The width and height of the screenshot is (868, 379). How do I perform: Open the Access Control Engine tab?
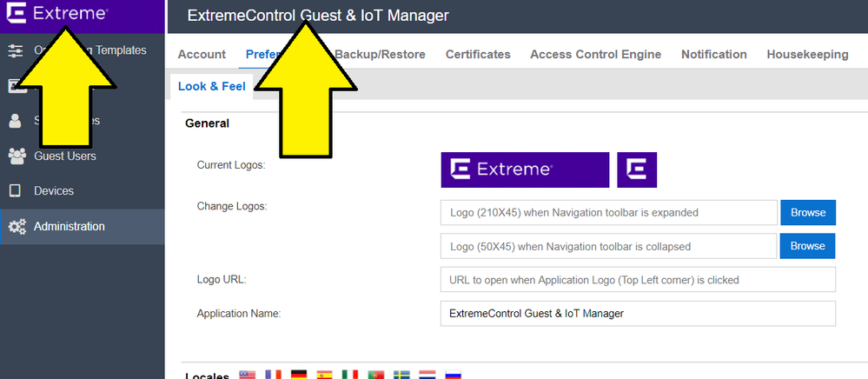595,54
